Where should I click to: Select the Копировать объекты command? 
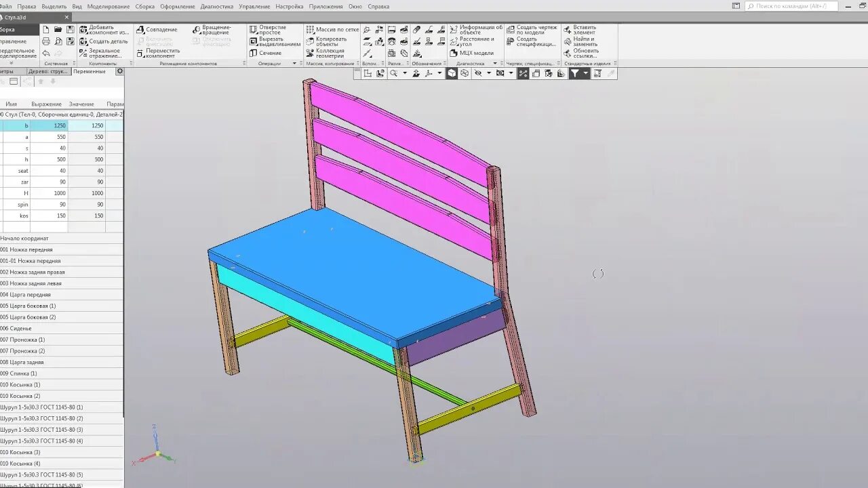(326, 41)
